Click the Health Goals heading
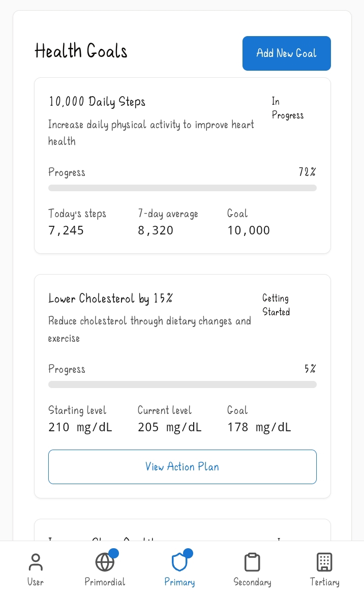This screenshot has width=364, height=594. 81,51
